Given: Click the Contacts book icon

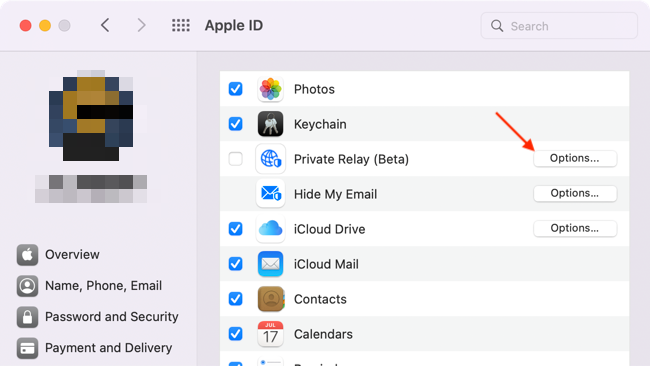Looking at the screenshot, I should coord(270,299).
